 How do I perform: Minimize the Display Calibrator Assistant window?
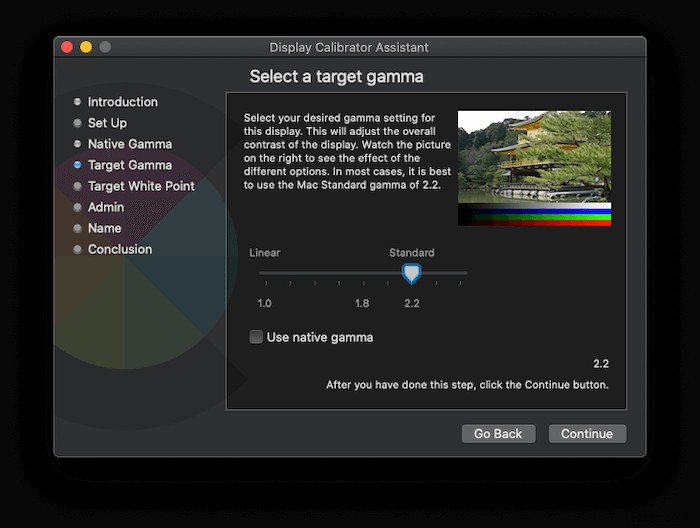point(86,47)
